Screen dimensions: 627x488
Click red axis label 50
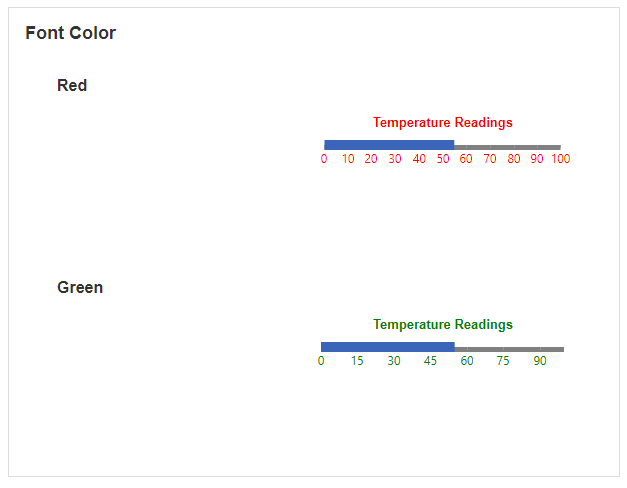(442, 159)
